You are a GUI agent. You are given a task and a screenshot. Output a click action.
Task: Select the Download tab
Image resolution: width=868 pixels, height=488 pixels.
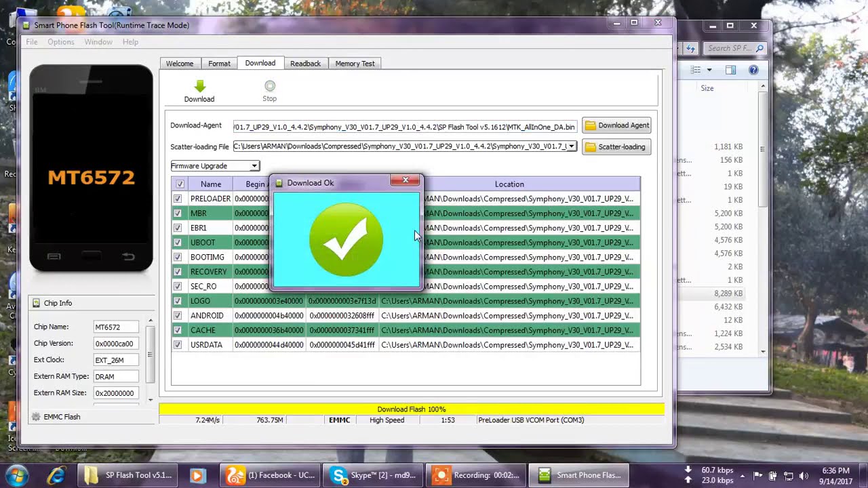260,63
